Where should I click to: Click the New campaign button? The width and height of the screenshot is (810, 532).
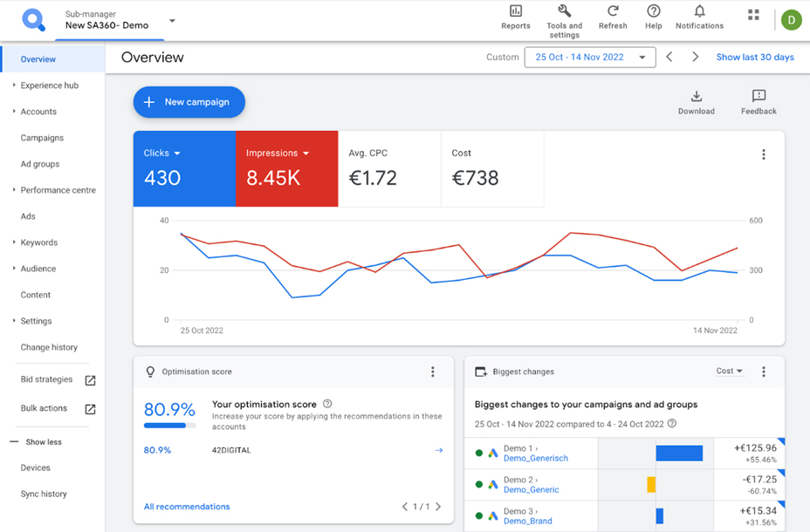click(x=189, y=102)
